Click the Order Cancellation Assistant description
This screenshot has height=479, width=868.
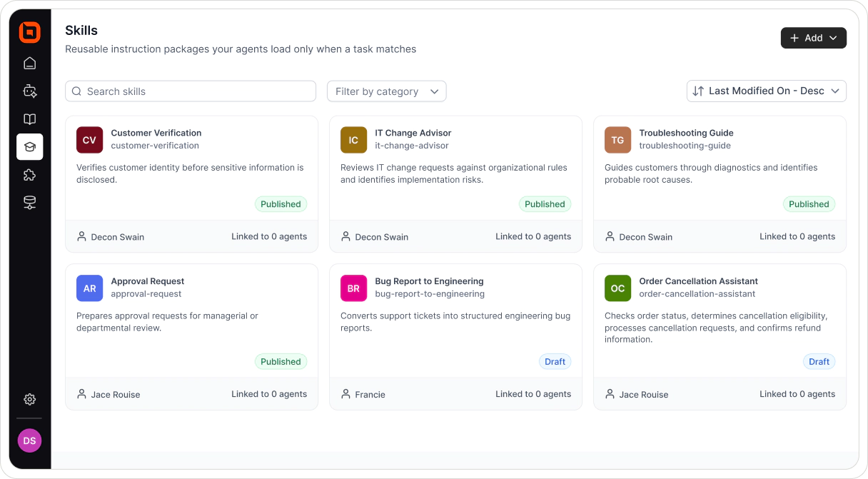716,328
